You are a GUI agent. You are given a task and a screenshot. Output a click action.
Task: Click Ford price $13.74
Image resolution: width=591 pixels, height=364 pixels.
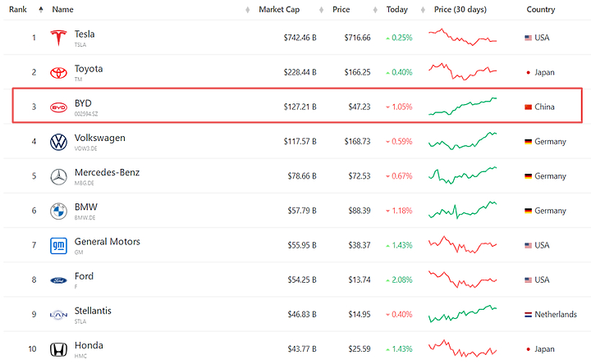360,280
